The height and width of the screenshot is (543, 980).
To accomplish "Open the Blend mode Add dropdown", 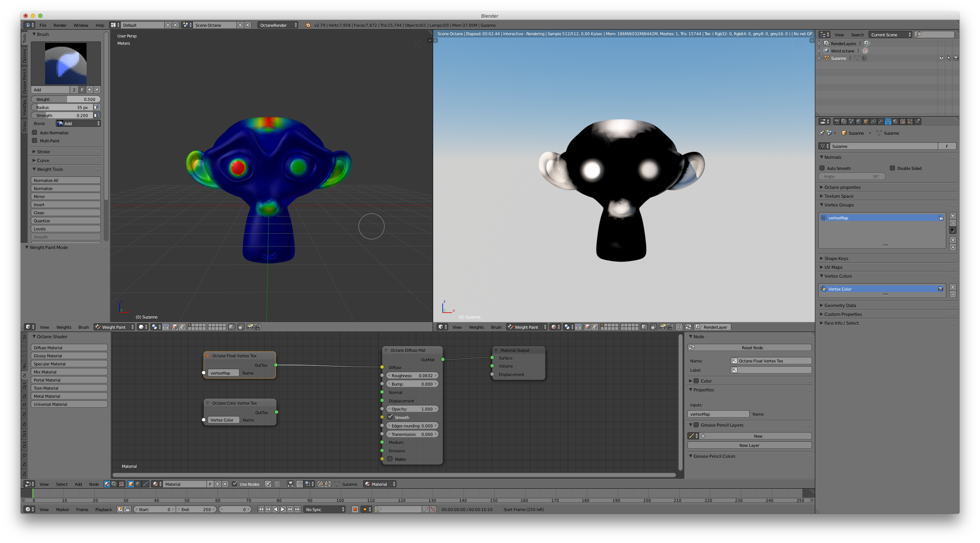I will (x=78, y=123).
